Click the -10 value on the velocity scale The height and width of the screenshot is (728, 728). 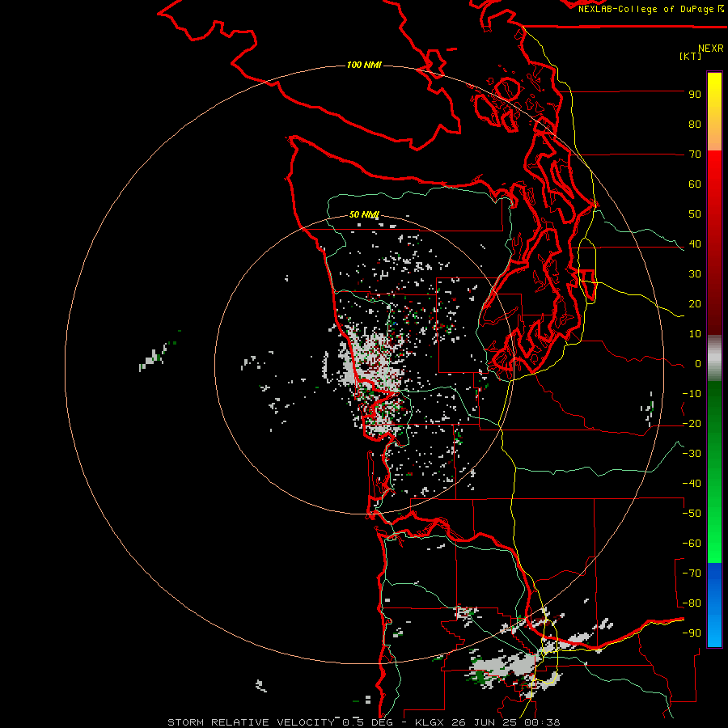(x=692, y=394)
